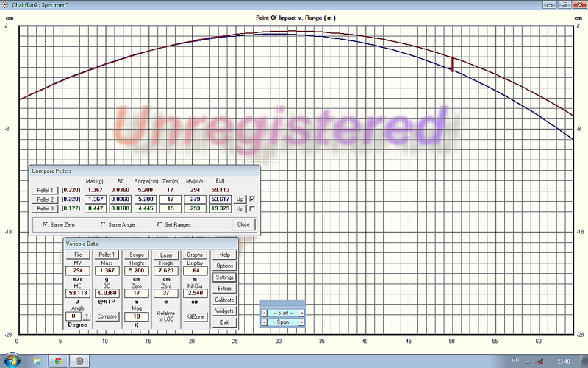Edit the MV field 294 in Variable Data
Screen dimensions: 588x368
point(78,271)
